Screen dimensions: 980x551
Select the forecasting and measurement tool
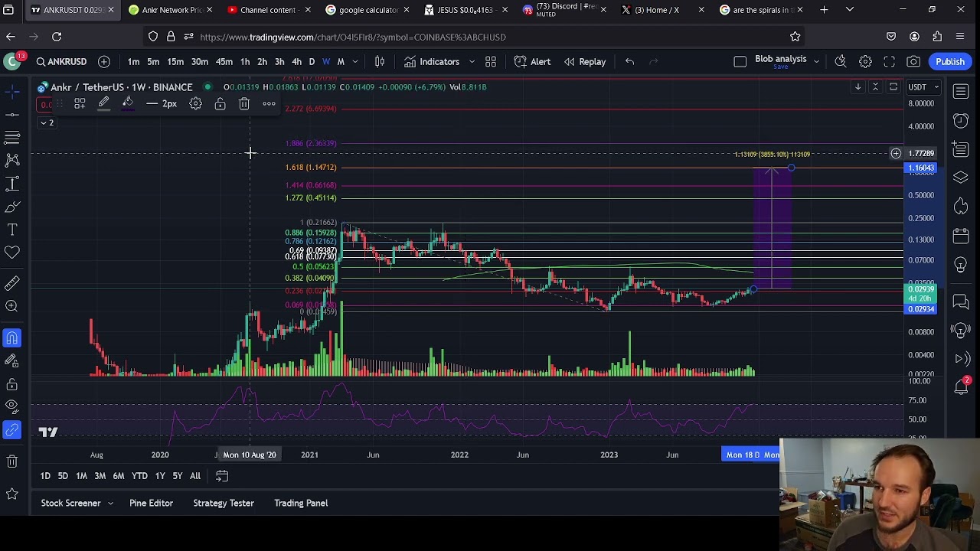[12, 184]
